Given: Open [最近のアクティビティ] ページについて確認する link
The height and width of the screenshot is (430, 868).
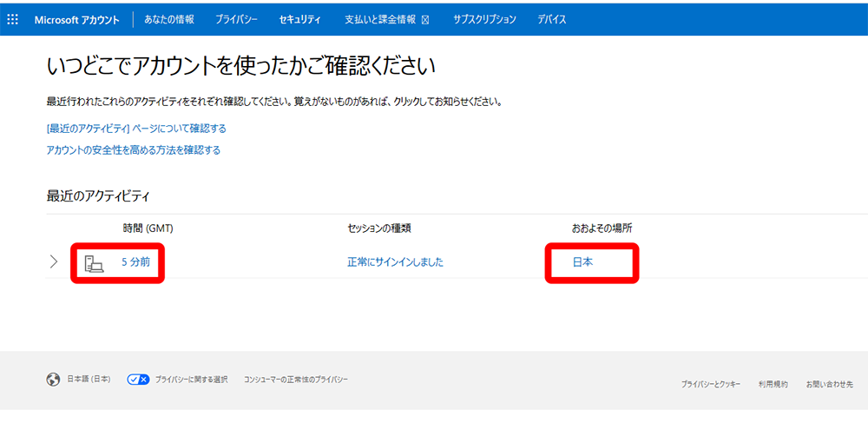Looking at the screenshot, I should click(136, 129).
